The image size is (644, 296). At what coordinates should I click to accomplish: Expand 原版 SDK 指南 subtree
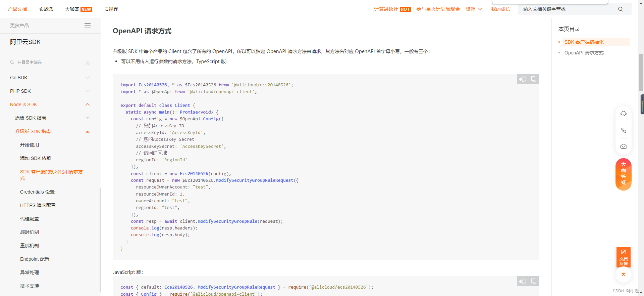click(x=88, y=118)
